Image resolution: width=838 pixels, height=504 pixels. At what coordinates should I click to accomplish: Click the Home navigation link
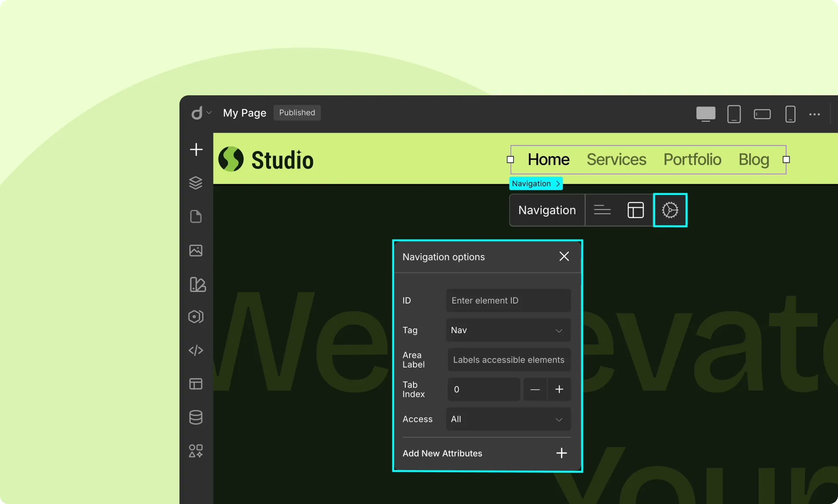tap(549, 159)
